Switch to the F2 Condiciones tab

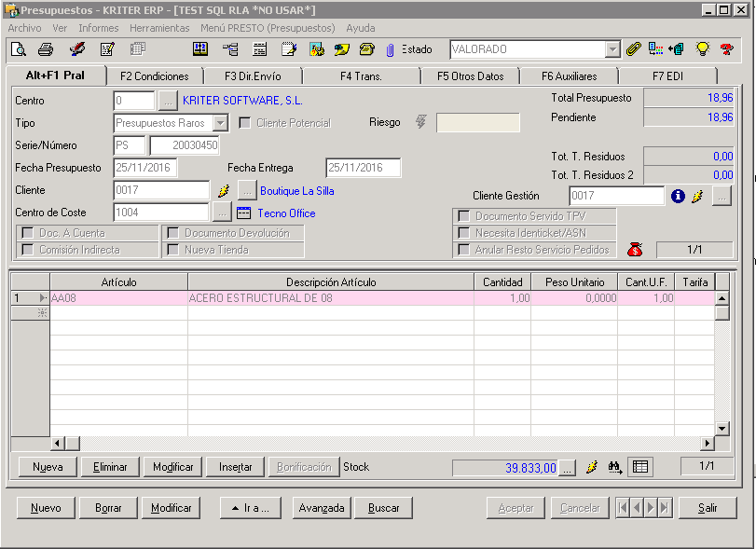155,76
